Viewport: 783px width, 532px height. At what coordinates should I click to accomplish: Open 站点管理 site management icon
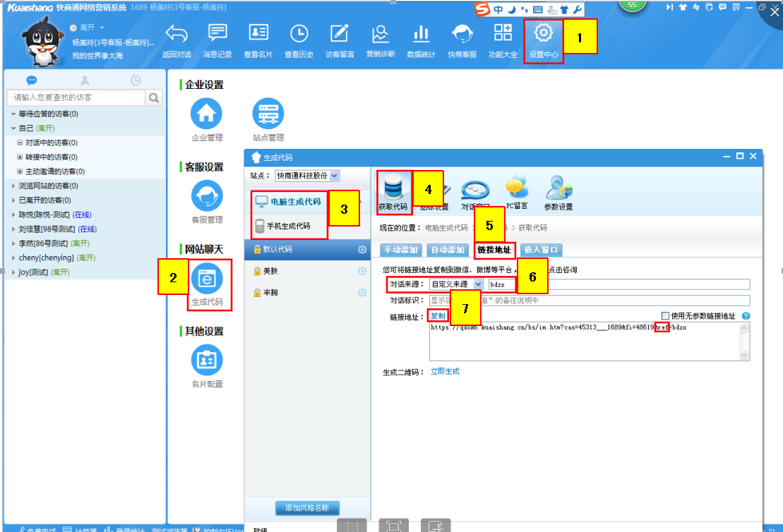point(268,114)
